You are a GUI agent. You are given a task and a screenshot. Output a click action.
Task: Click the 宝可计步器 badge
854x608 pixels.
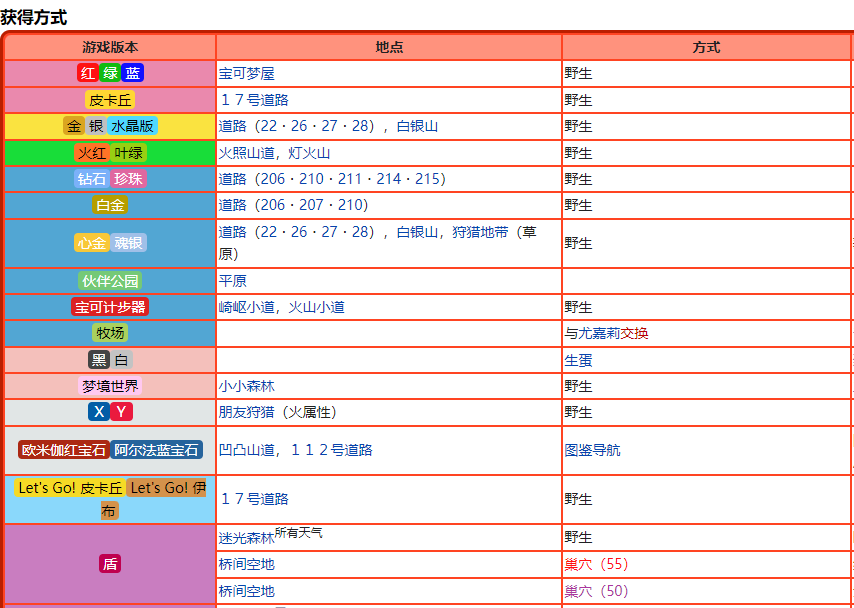coord(110,307)
